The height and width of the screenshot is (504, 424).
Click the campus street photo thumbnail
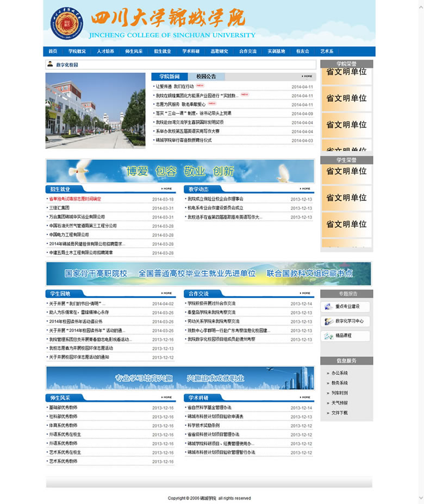click(x=95, y=110)
